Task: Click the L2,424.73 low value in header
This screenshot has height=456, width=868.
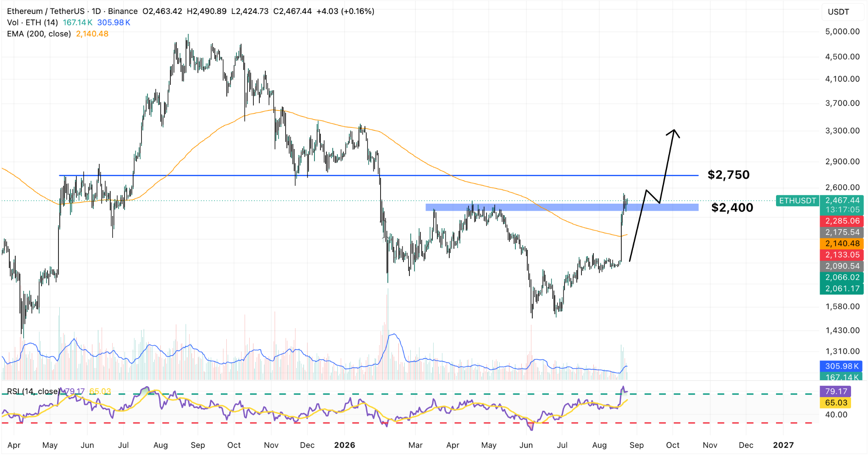Action: [250, 11]
